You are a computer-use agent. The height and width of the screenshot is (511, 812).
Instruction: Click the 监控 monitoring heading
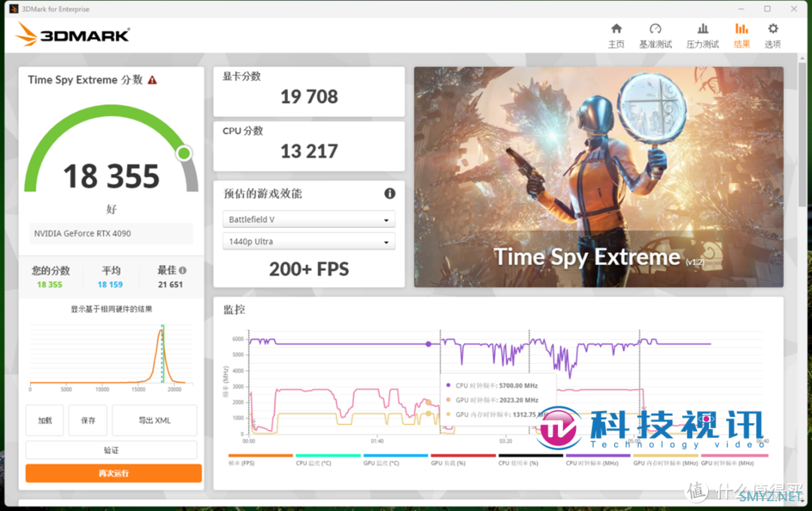(234, 310)
